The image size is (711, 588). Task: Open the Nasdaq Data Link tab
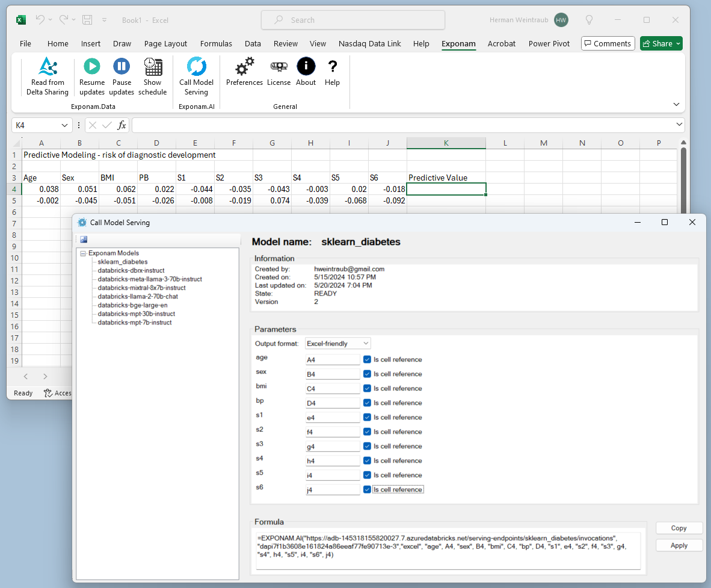click(369, 43)
